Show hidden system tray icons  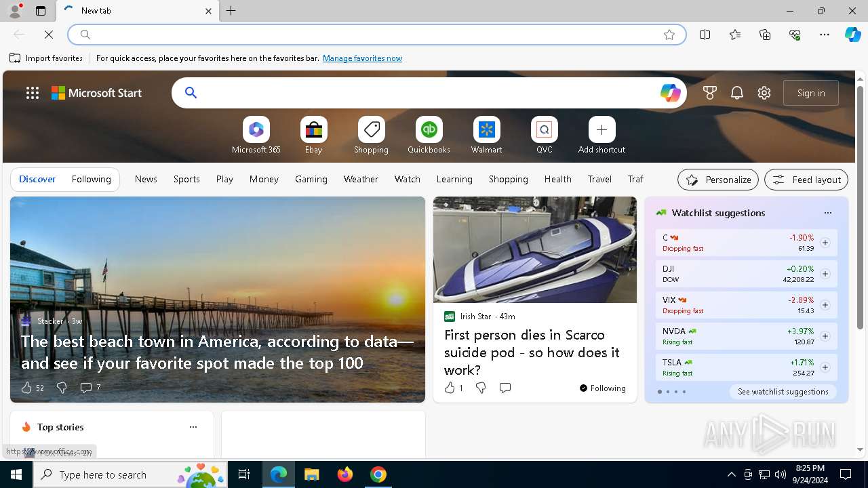pyautogui.click(x=731, y=474)
